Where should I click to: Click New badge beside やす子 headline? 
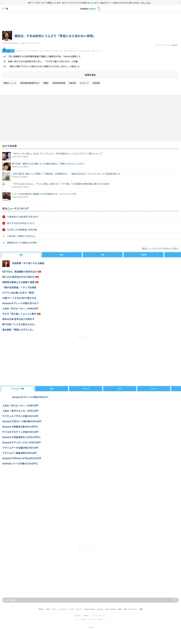(x=39, y=314)
